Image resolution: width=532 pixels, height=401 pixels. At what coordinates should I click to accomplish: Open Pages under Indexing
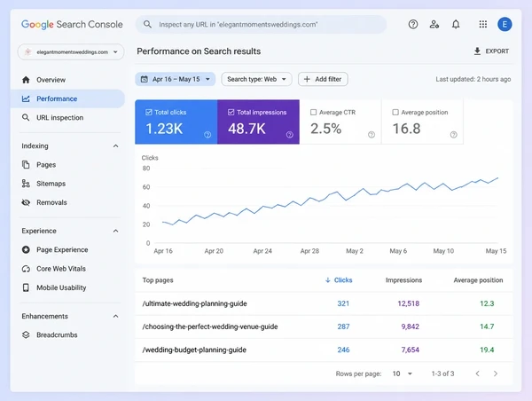point(68,165)
